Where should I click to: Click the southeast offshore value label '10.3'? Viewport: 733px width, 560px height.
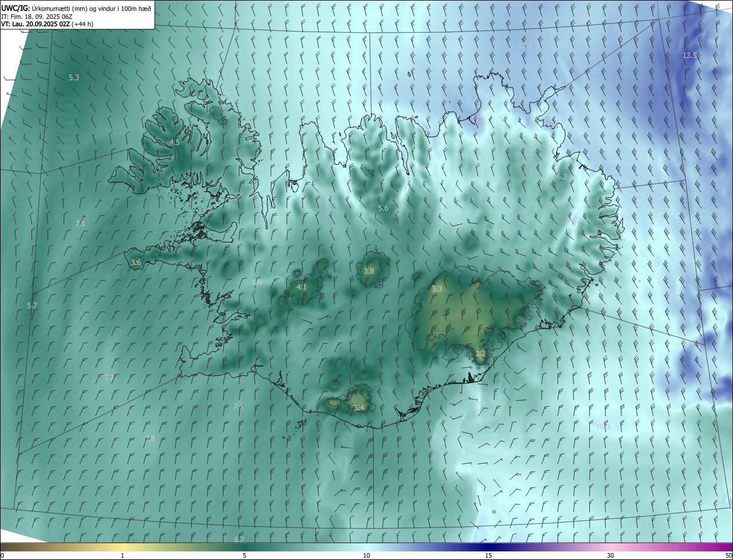point(603,427)
